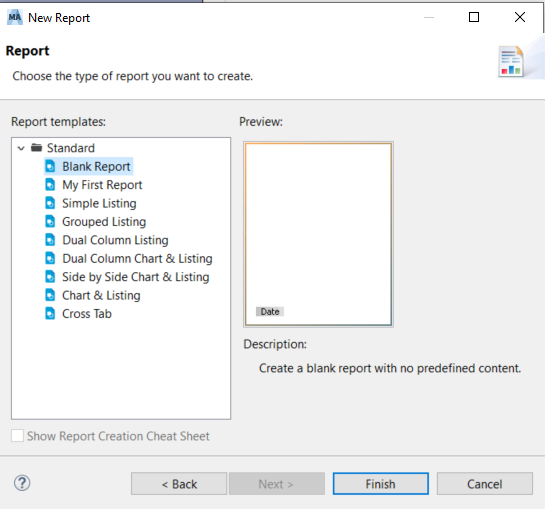Click the Dual Column Chart & Listing icon
Viewport: 545px width, 509px height.
click(x=50, y=259)
